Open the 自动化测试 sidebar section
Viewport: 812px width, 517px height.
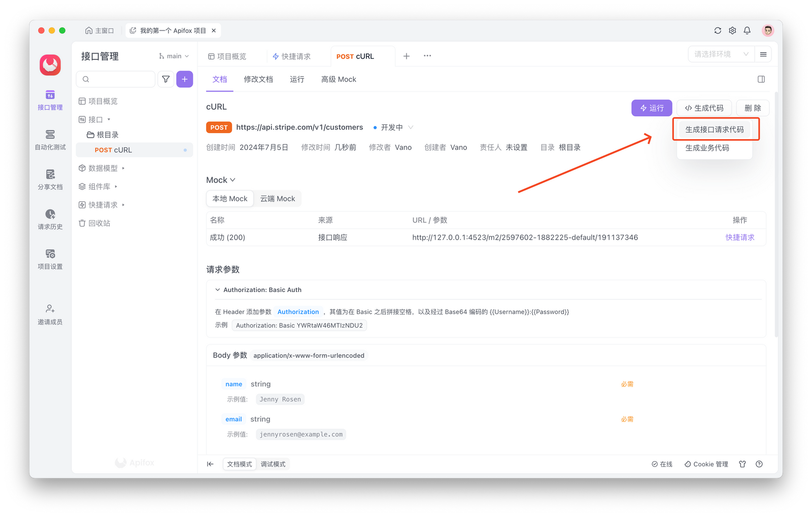click(x=49, y=140)
